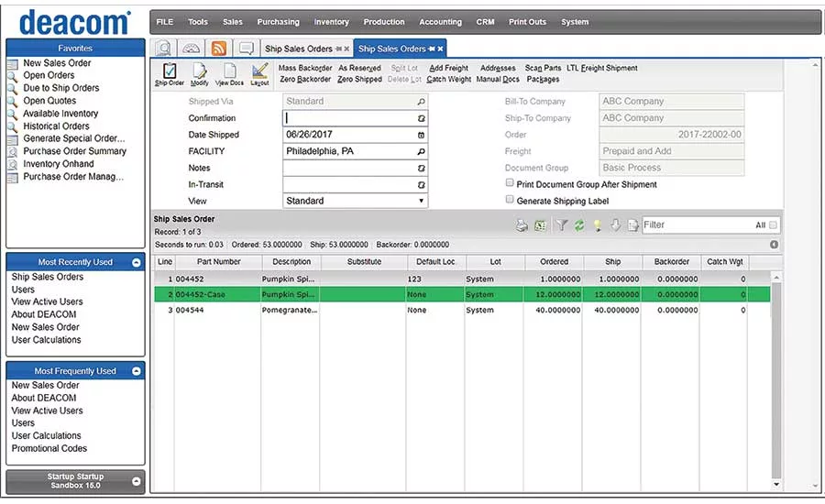Click the funnel filter icon
Viewport: 825px width, 504px height.
click(x=561, y=225)
